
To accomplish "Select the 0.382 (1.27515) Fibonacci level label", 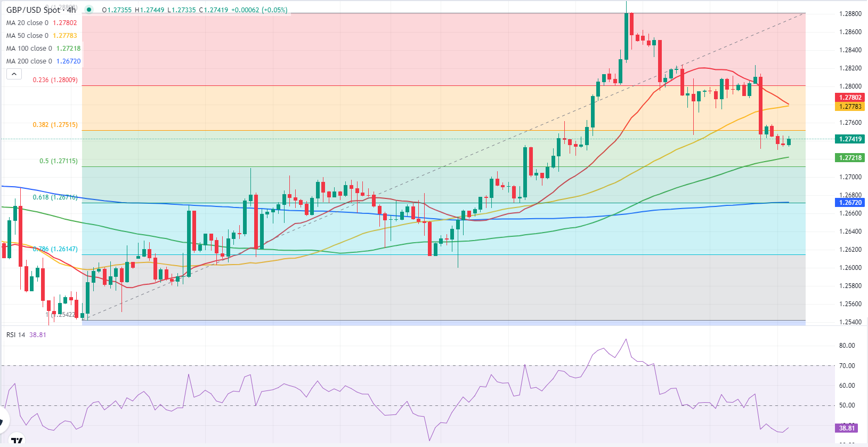I will 55,125.
